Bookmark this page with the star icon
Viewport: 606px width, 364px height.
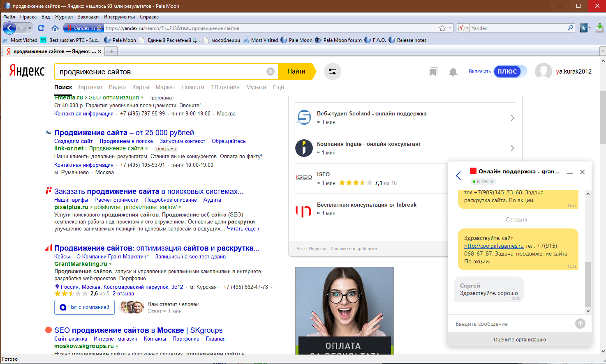click(x=442, y=28)
